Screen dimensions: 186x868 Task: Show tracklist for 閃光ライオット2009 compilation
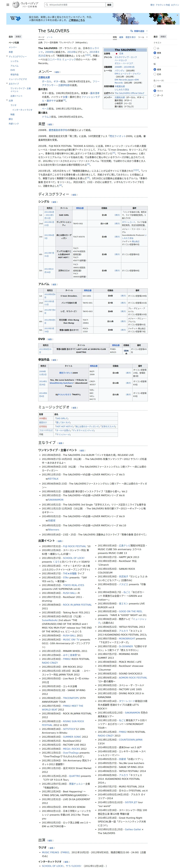[128, 373]
